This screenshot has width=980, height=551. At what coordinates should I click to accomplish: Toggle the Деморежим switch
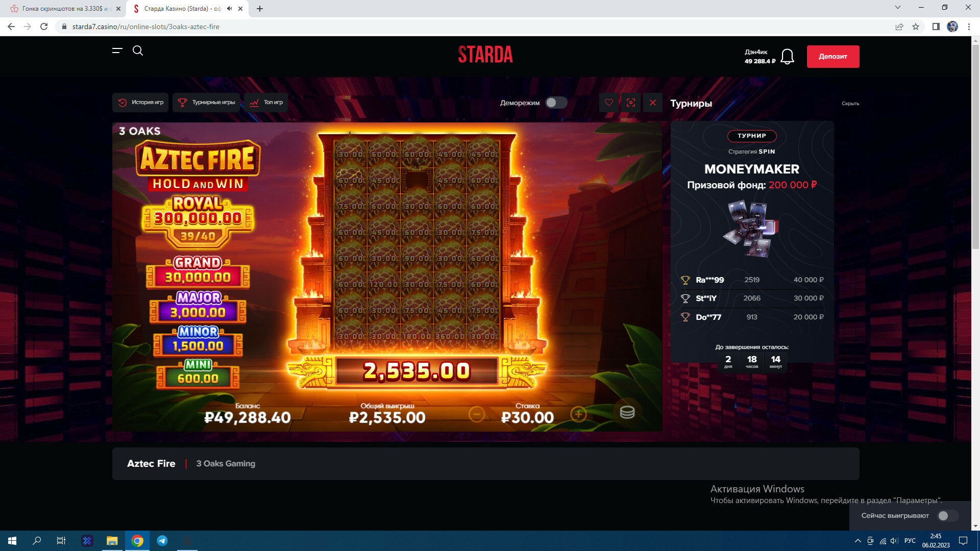tap(556, 103)
